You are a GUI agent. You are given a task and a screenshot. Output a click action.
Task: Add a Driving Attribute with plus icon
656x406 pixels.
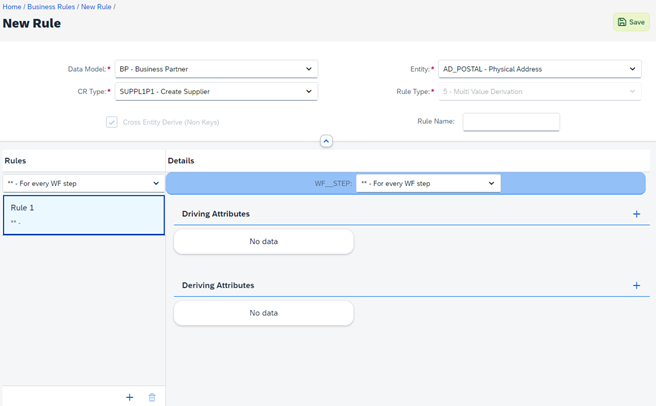[636, 214]
